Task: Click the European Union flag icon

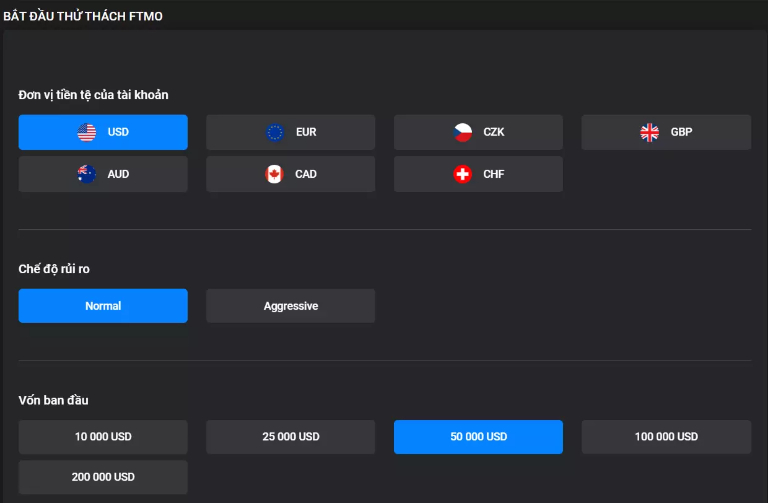Action: point(275,132)
